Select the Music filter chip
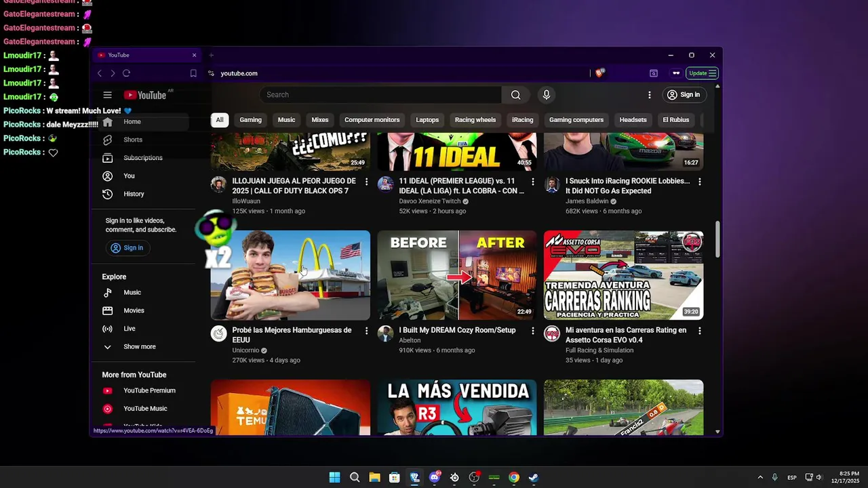The image size is (868, 488). click(x=286, y=120)
